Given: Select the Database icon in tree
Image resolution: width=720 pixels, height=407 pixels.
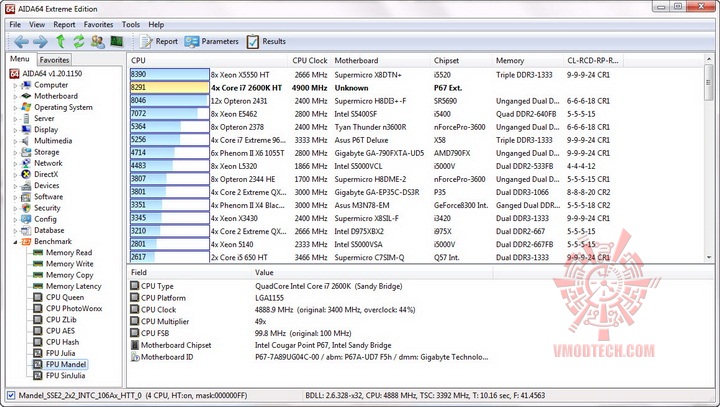Looking at the screenshot, I should click(x=26, y=230).
